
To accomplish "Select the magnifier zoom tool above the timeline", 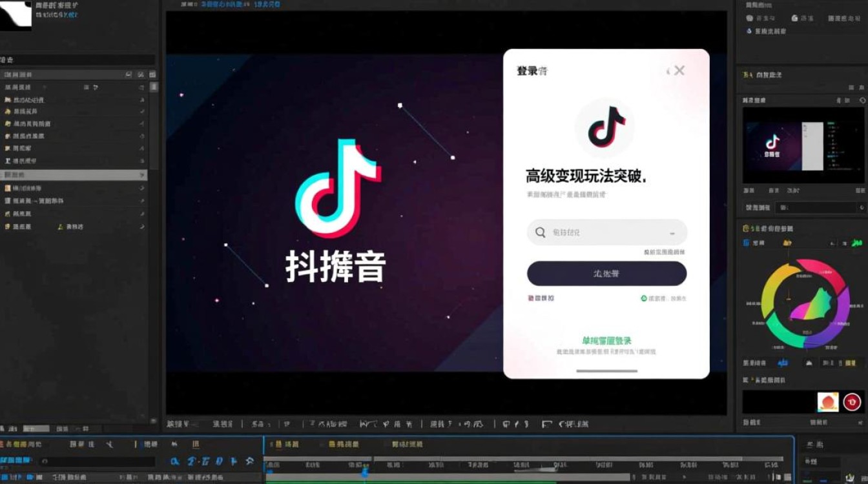I will pos(174,460).
